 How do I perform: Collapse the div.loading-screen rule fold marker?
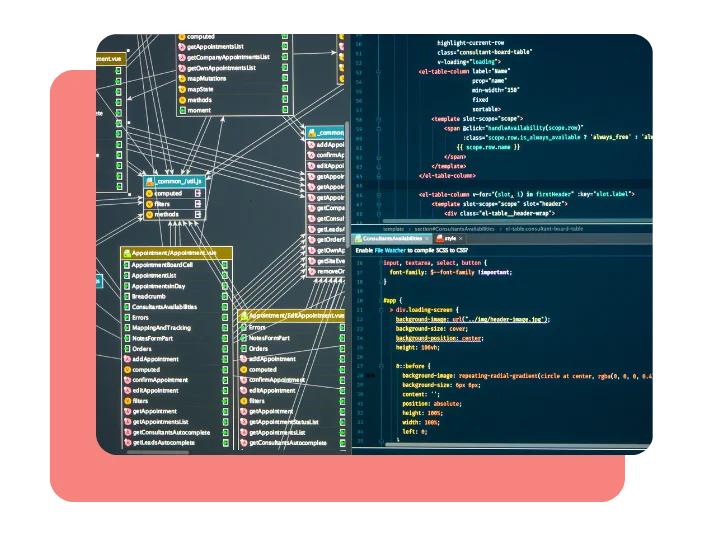tap(381, 310)
